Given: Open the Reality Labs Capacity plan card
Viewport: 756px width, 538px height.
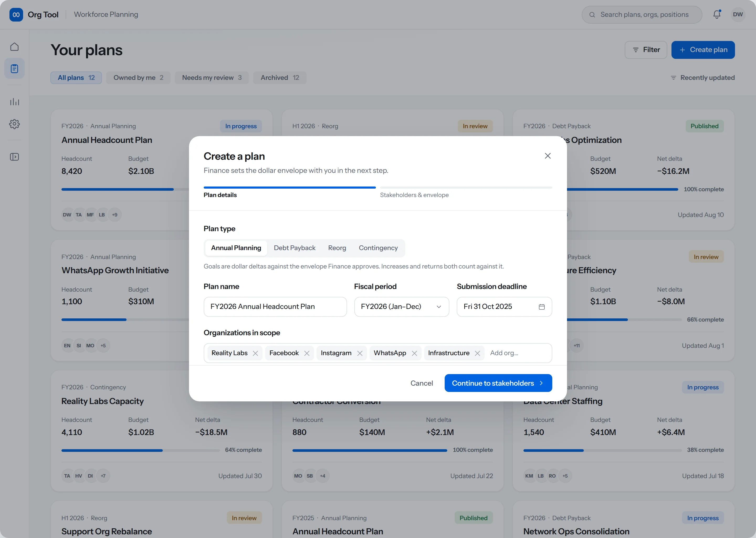Looking at the screenshot, I should tap(161, 431).
